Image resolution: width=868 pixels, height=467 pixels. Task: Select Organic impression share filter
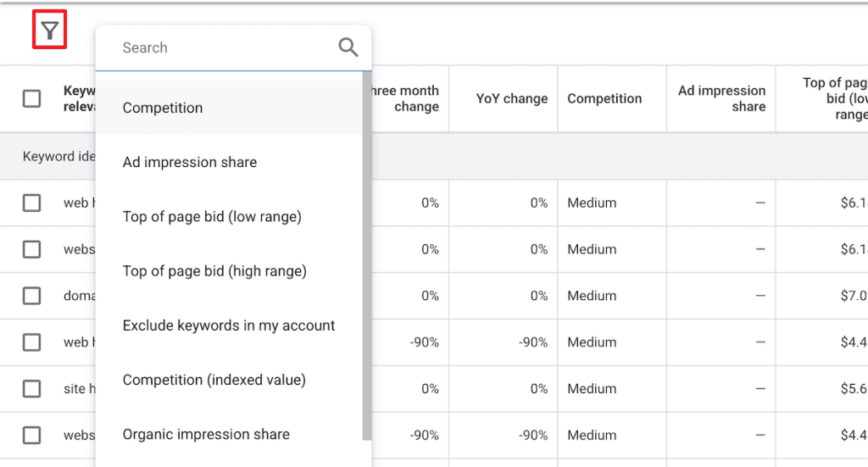(x=229, y=434)
